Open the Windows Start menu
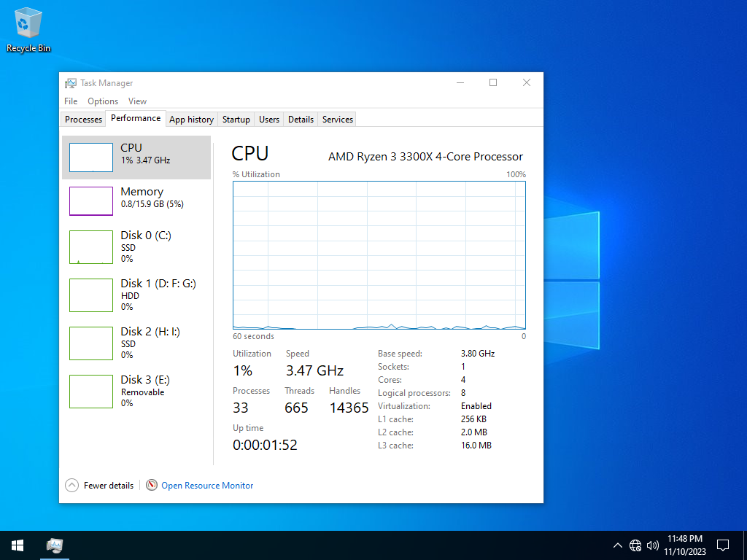This screenshot has height=560, width=747. point(18,545)
